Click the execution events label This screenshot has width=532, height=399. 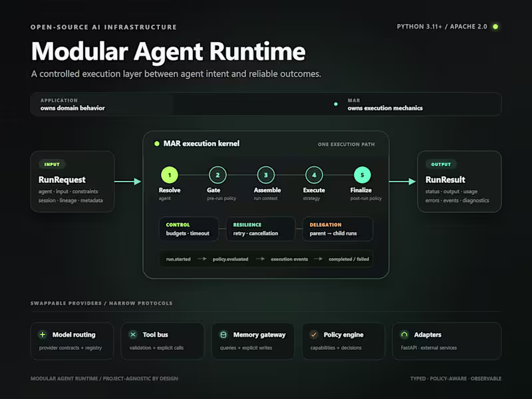289,259
